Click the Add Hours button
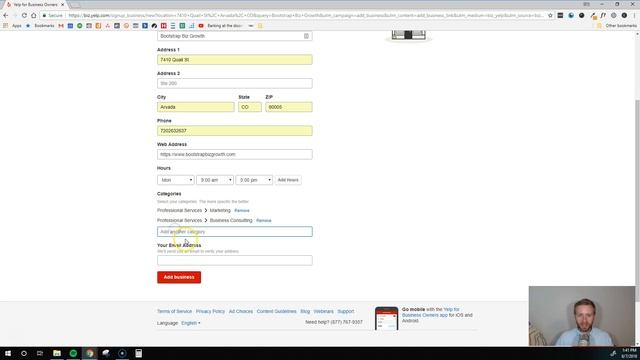 (288, 180)
